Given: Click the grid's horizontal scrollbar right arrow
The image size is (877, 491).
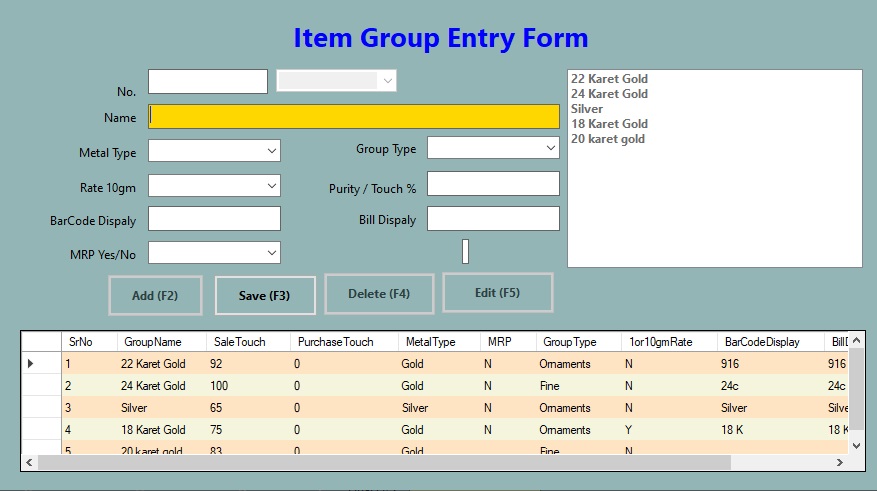Looking at the screenshot, I should click(841, 463).
